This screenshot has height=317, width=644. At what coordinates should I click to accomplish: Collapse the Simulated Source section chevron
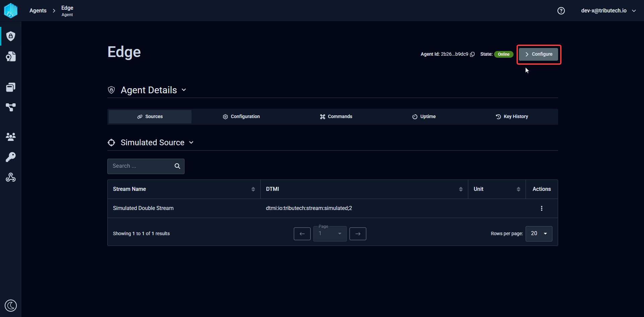pos(191,143)
